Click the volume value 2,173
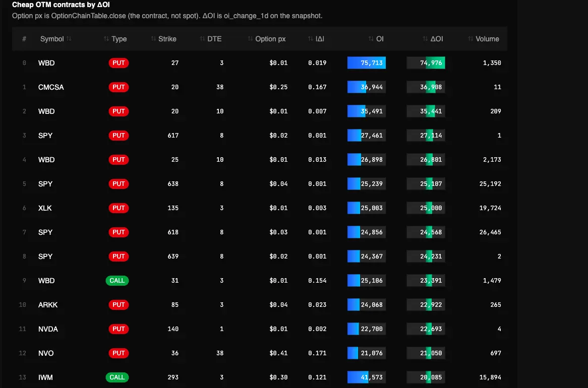 tap(492, 160)
